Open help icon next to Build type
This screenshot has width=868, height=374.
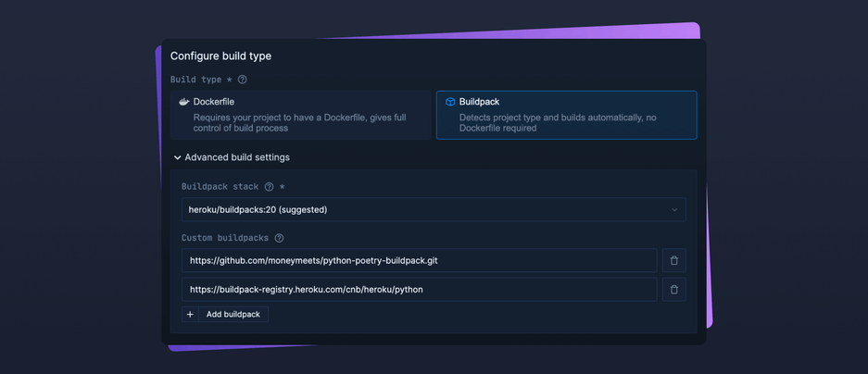[x=242, y=79]
